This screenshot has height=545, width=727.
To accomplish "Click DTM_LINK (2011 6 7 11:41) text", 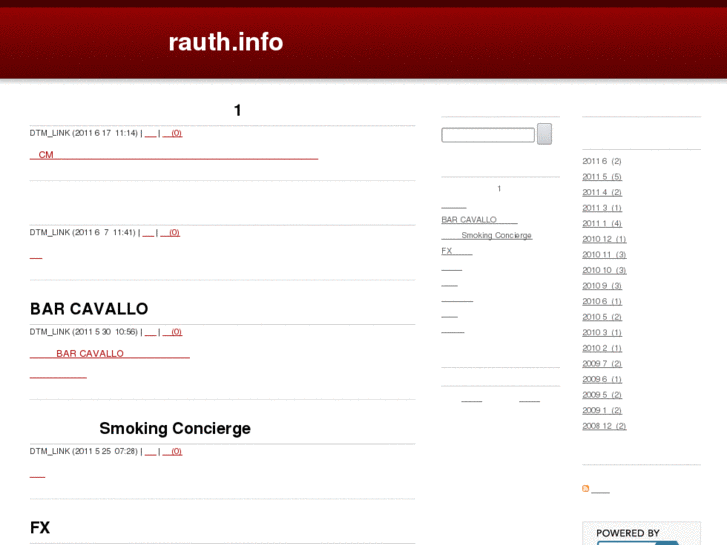I will (83, 232).
